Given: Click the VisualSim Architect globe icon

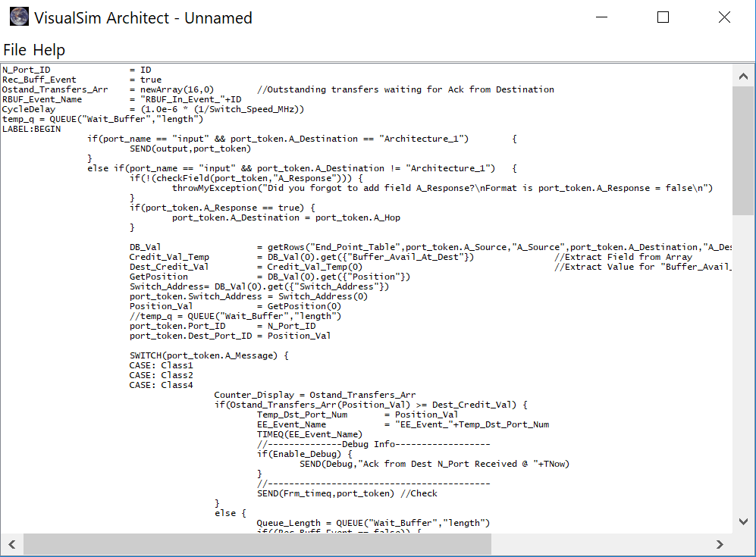Looking at the screenshot, I should pos(20,17).
